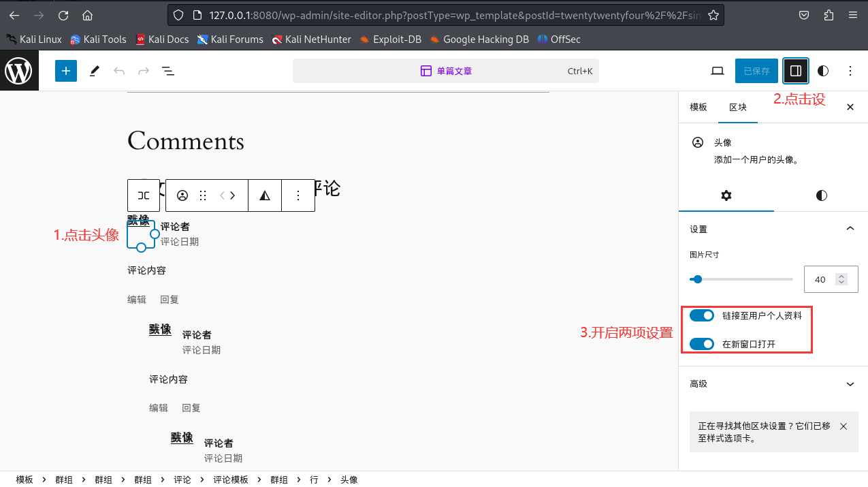868x487 pixels.
Task: Open the OffSec bookmark
Action: pos(559,40)
